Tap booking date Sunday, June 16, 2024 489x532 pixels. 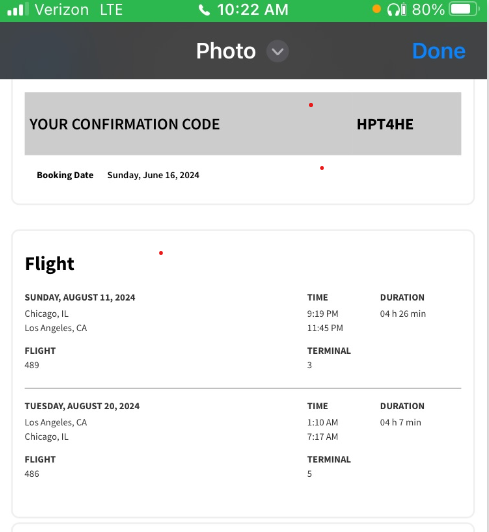click(x=153, y=175)
